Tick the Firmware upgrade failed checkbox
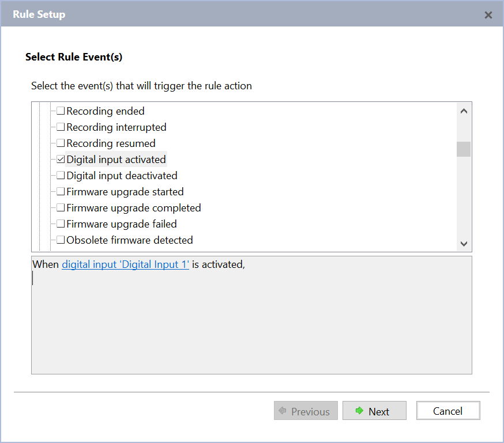Image resolution: width=504 pixels, height=443 pixels. point(61,224)
